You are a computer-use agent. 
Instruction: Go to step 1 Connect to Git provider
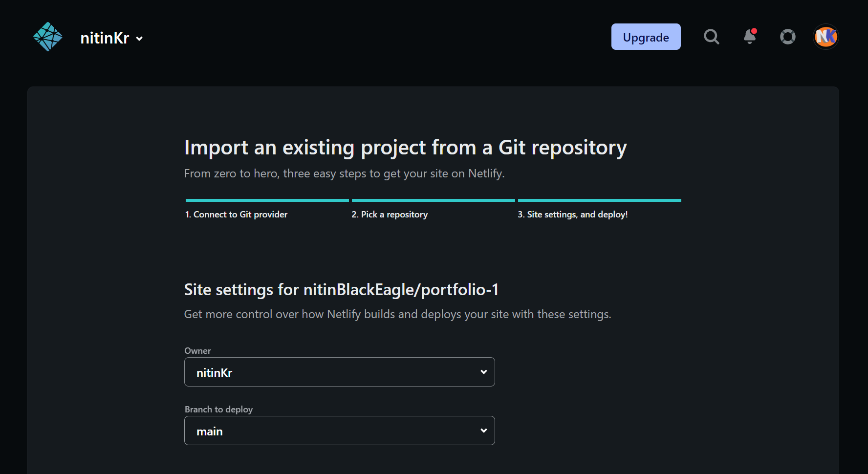click(x=236, y=215)
